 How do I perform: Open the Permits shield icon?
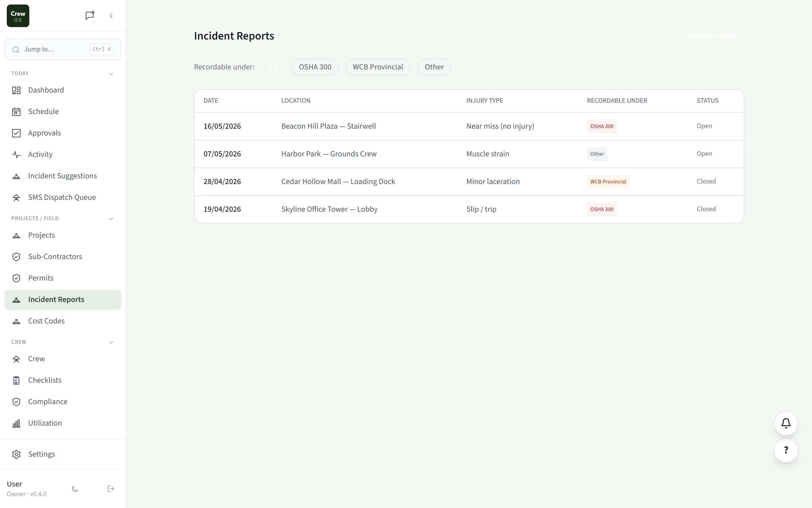16,278
